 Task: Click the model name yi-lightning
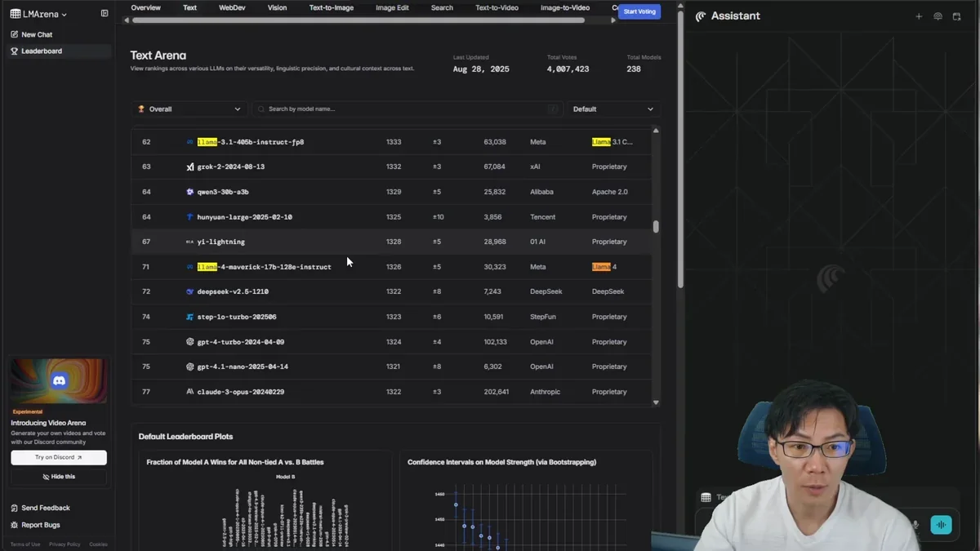tap(221, 242)
